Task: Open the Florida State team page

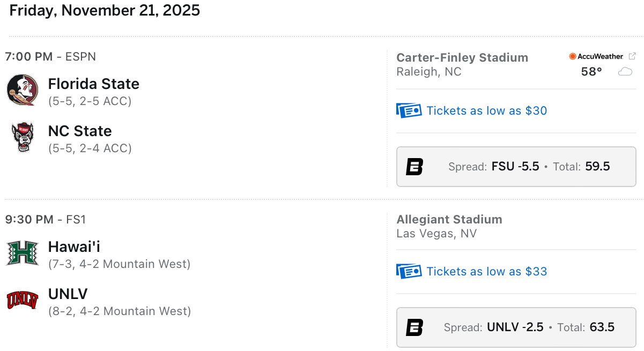Action: [94, 84]
